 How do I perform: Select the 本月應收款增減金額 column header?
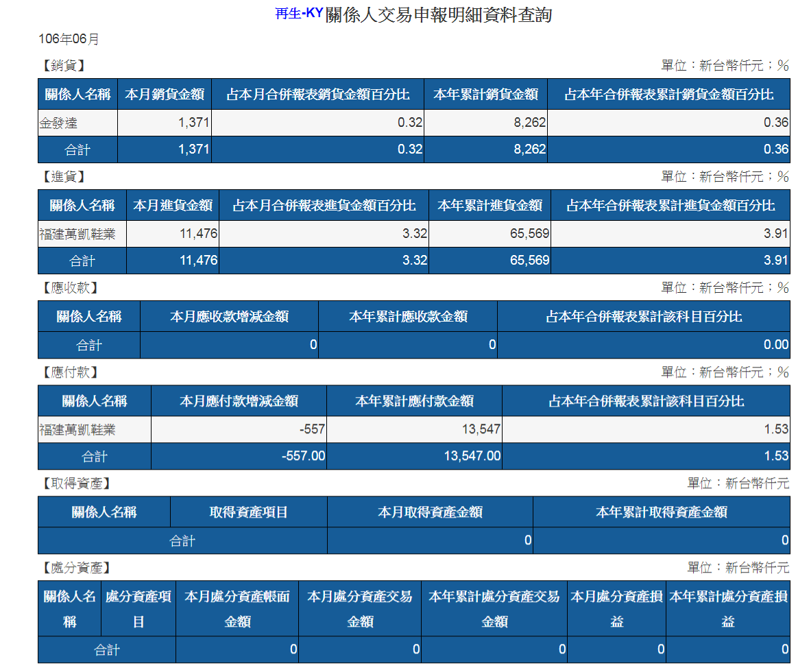click(x=229, y=316)
